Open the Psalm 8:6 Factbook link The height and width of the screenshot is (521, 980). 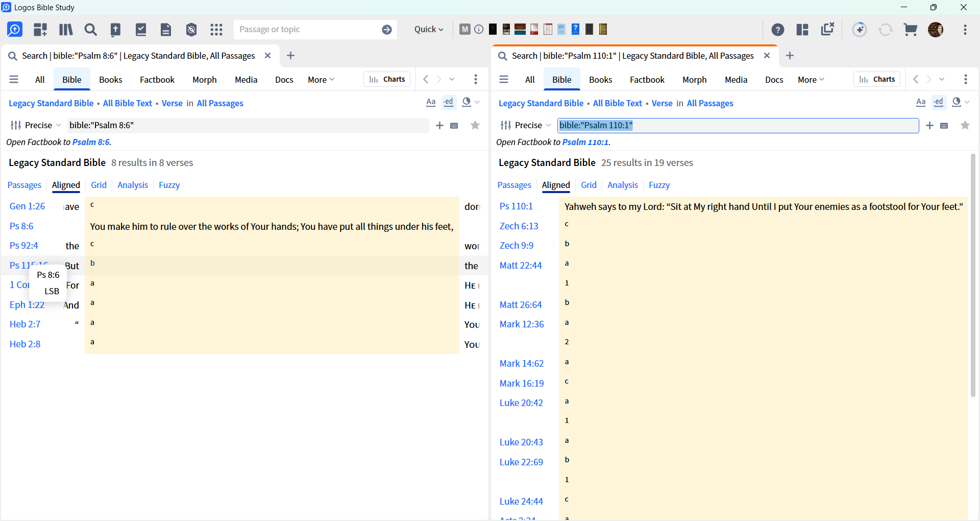[x=91, y=142]
